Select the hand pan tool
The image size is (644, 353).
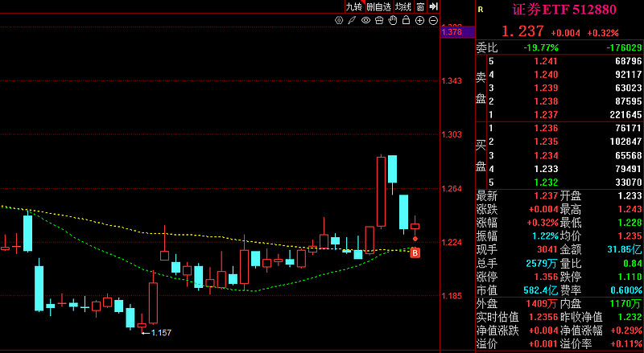[x=393, y=20]
